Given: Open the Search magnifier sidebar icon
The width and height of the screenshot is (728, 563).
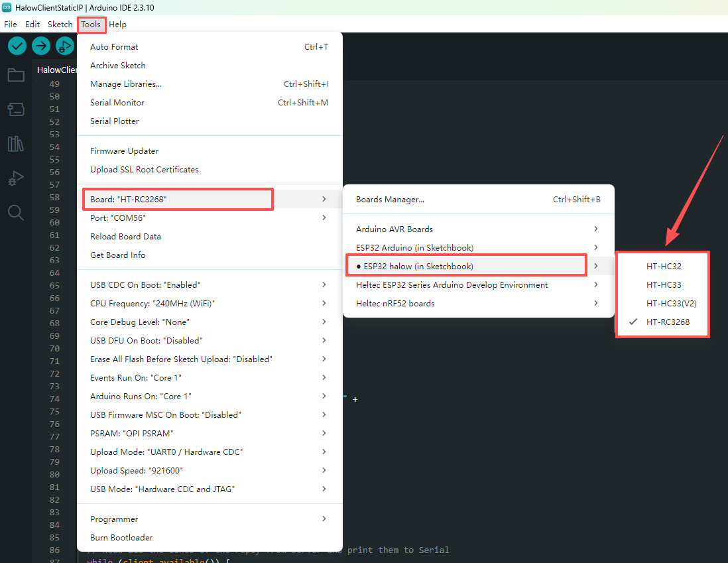Looking at the screenshot, I should point(16,213).
